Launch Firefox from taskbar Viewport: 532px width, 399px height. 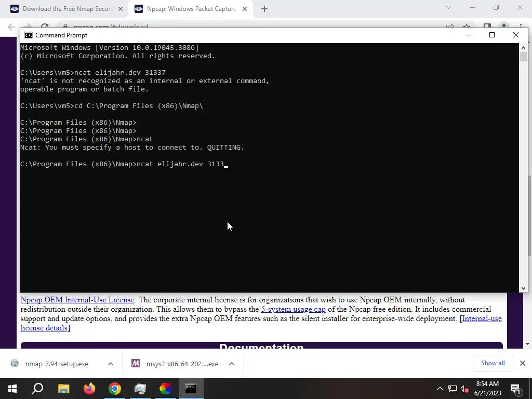click(89, 389)
